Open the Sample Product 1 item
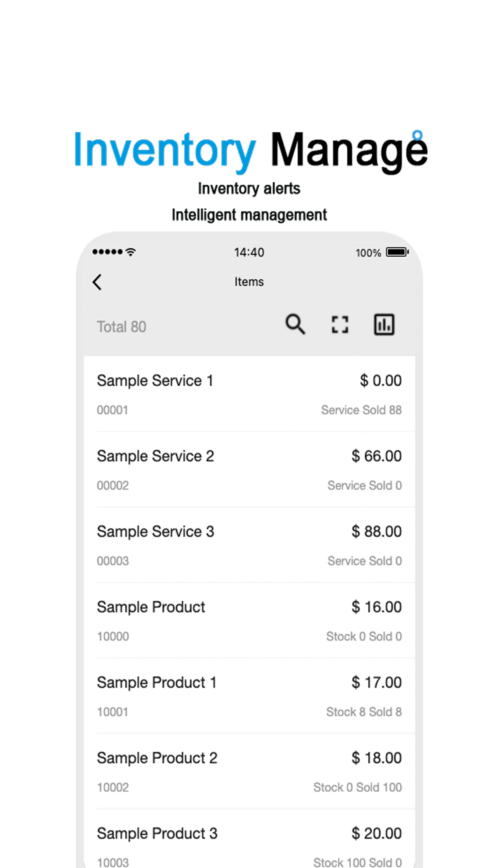This screenshot has height=868, width=488. [250, 696]
